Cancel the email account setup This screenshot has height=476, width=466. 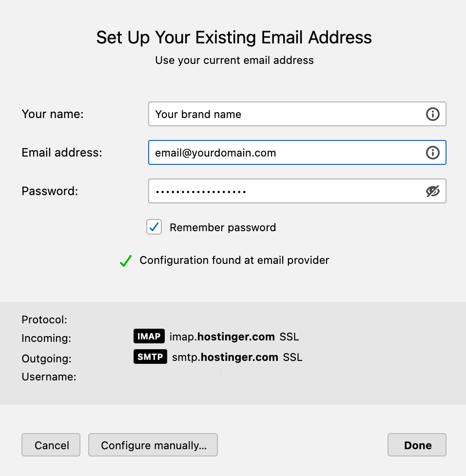(51, 445)
